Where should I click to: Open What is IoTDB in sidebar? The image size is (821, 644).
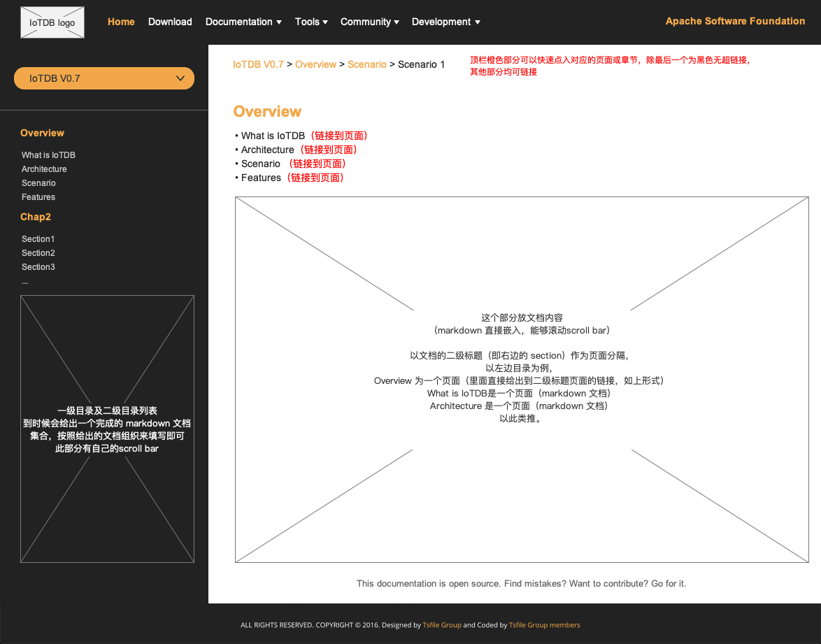point(48,155)
